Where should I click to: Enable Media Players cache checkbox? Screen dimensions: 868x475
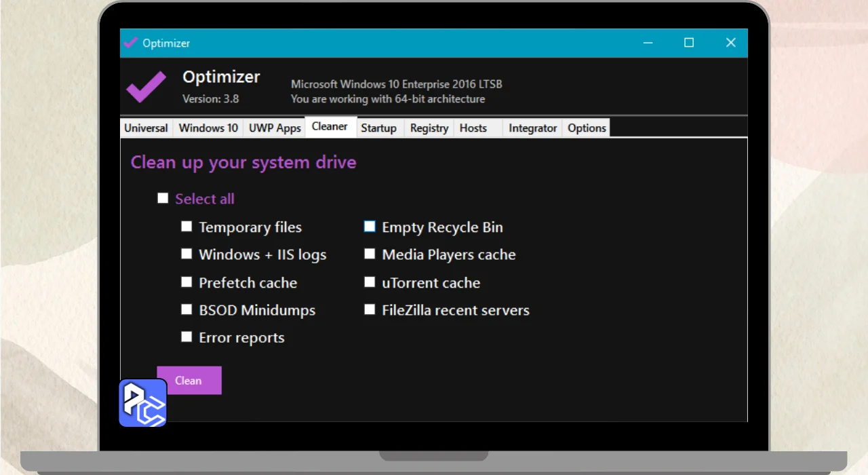click(x=370, y=254)
